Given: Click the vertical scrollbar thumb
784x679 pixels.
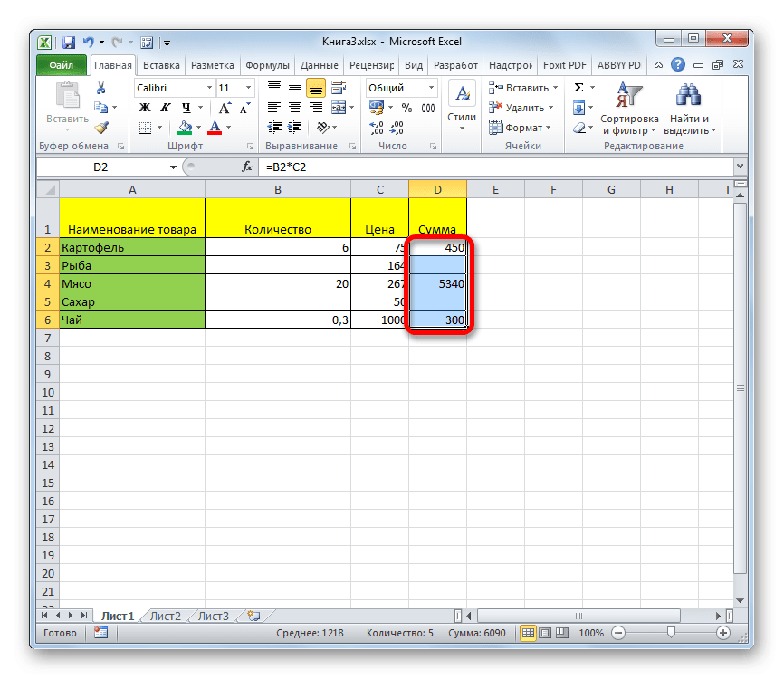Looking at the screenshot, I should [x=741, y=388].
